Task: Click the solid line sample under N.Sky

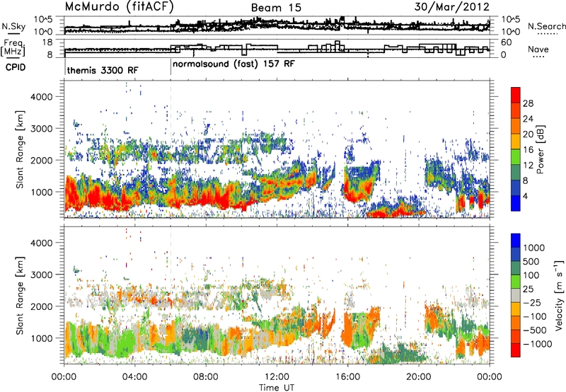Action: [x=13, y=33]
